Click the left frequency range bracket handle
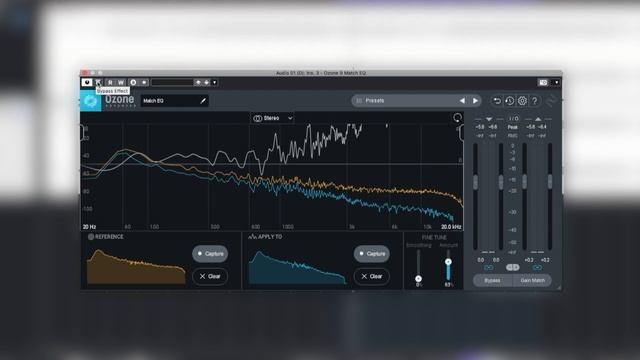640x360 pixels. tap(82, 133)
